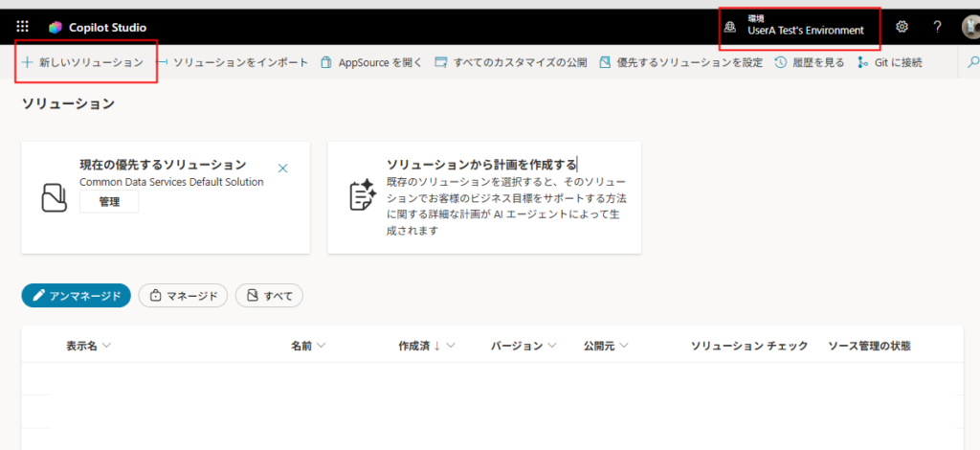Open the app launcher waffle icon
The height and width of the screenshot is (450, 980).
tap(23, 27)
